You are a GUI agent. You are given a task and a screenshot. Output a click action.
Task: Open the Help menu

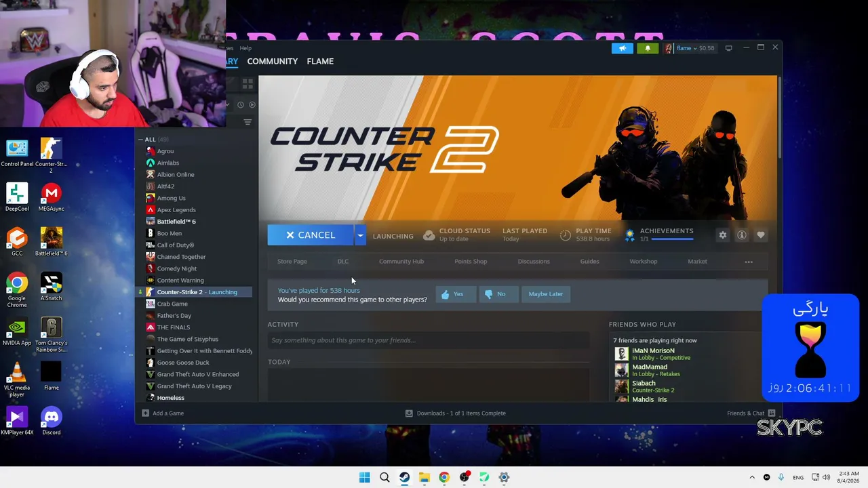pyautogui.click(x=245, y=48)
